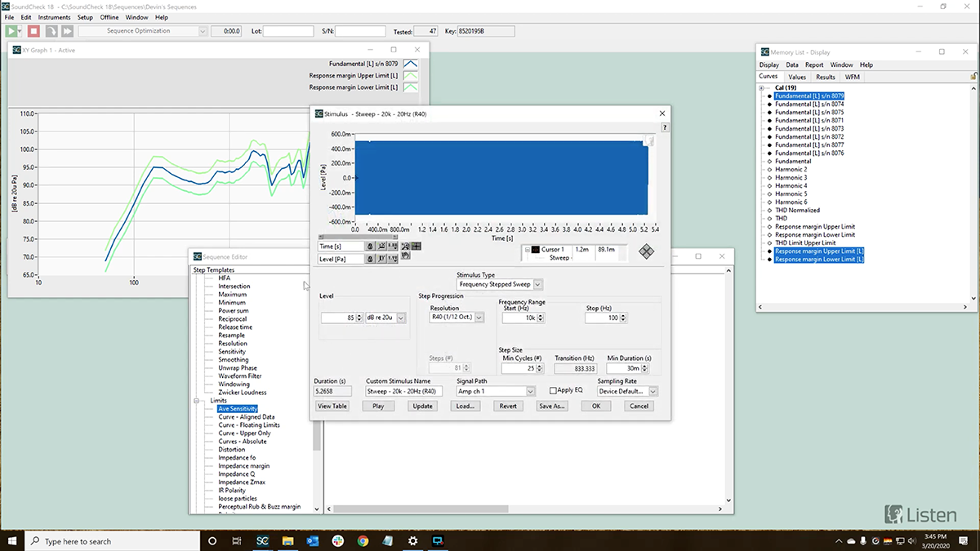Toggle marker for Fundamental [L] s/n 8076
The image size is (980, 551).
tap(769, 153)
